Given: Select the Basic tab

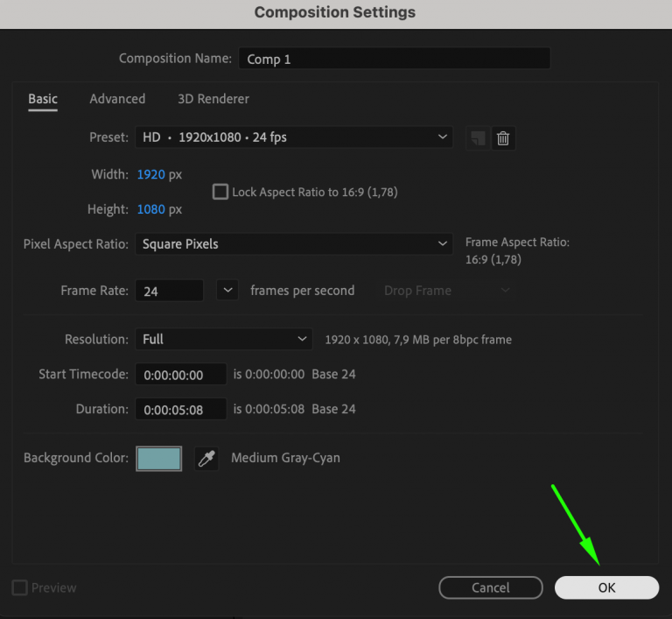Looking at the screenshot, I should tap(43, 99).
